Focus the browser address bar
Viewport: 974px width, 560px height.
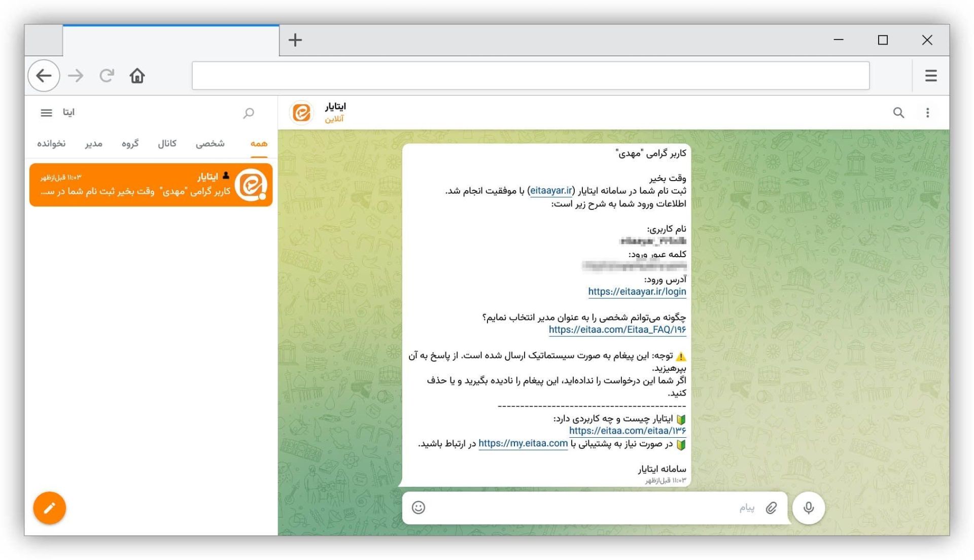[x=531, y=76]
